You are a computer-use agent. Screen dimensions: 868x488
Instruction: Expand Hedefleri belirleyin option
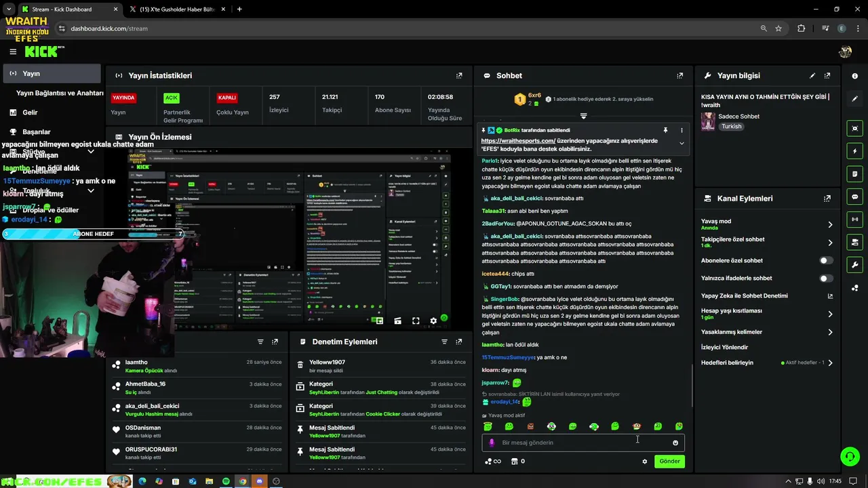[830, 363]
